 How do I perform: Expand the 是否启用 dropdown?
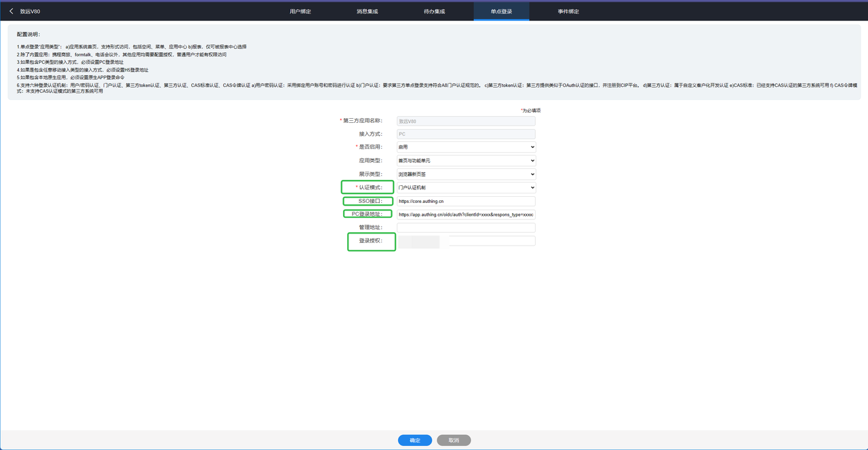pos(466,147)
